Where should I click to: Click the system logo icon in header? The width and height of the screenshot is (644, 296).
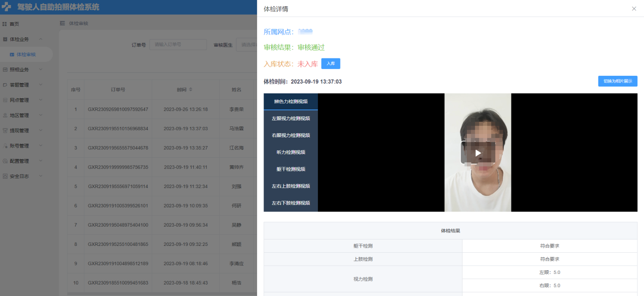pos(6,7)
